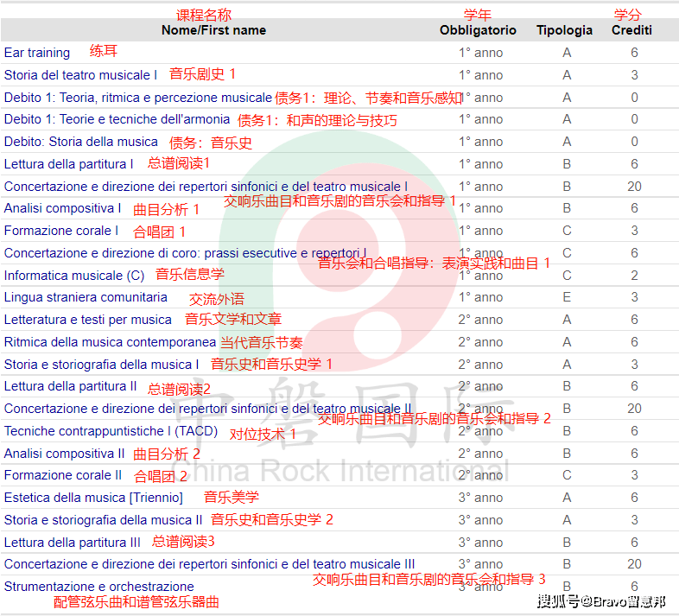Click Strumentazione e orchestrazione course link

pos(99,587)
